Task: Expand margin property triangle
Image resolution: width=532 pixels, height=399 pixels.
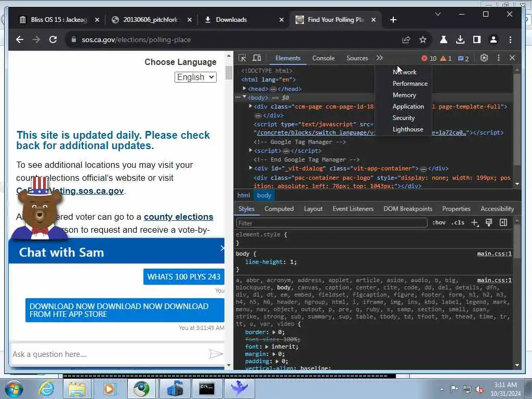Action: click(x=274, y=354)
